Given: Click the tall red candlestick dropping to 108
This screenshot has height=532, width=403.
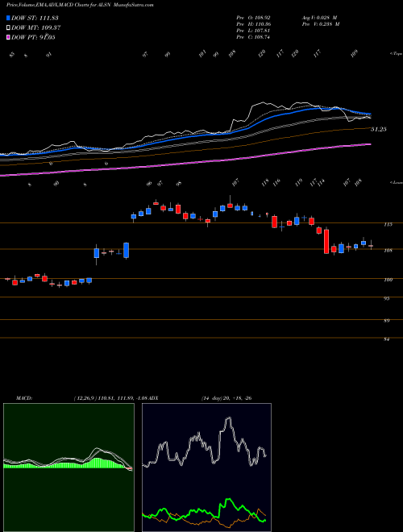Looking at the screenshot, I should tap(326, 241).
